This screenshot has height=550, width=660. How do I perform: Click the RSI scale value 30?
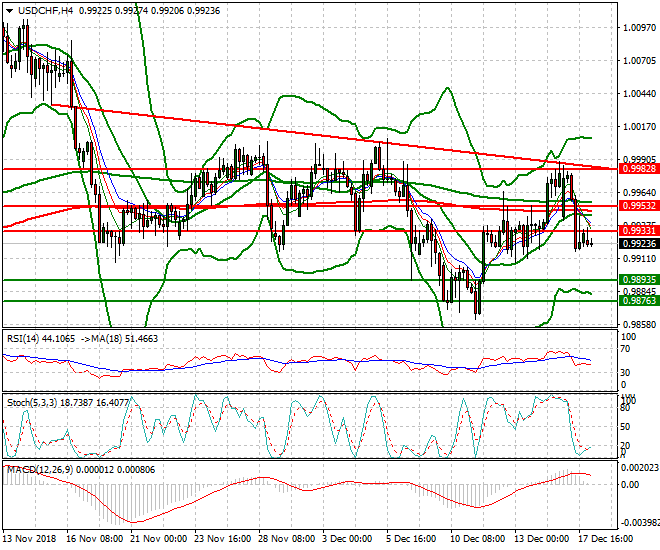pos(625,373)
